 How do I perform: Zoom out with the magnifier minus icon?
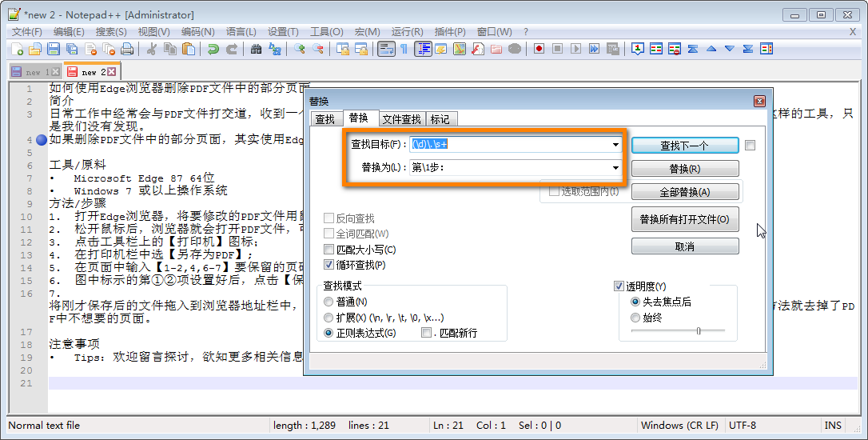click(x=318, y=49)
